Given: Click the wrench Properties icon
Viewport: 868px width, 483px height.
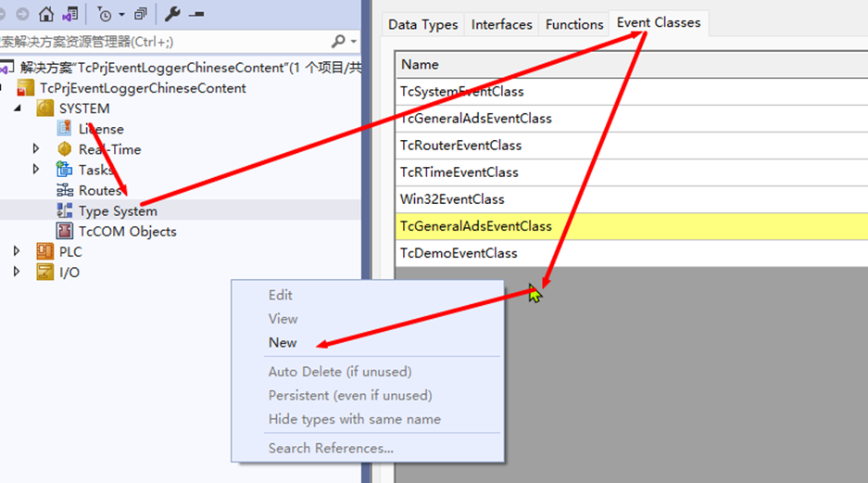Looking at the screenshot, I should [172, 14].
